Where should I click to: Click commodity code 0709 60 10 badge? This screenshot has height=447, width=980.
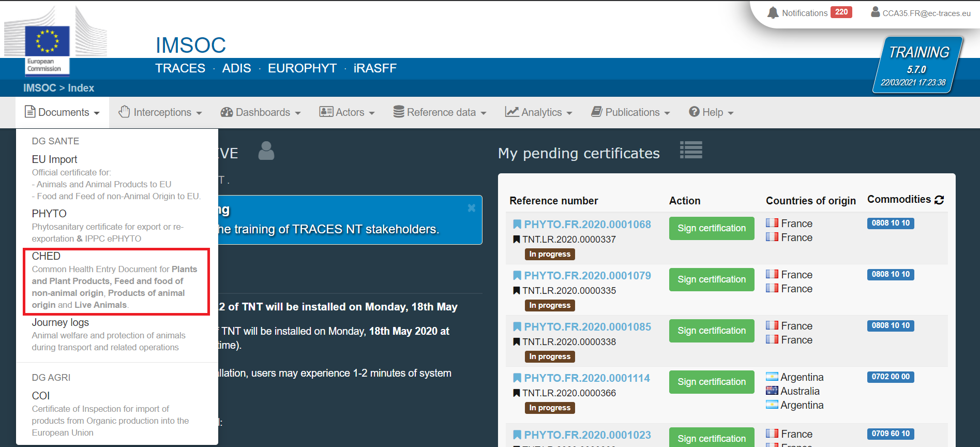[x=891, y=434]
